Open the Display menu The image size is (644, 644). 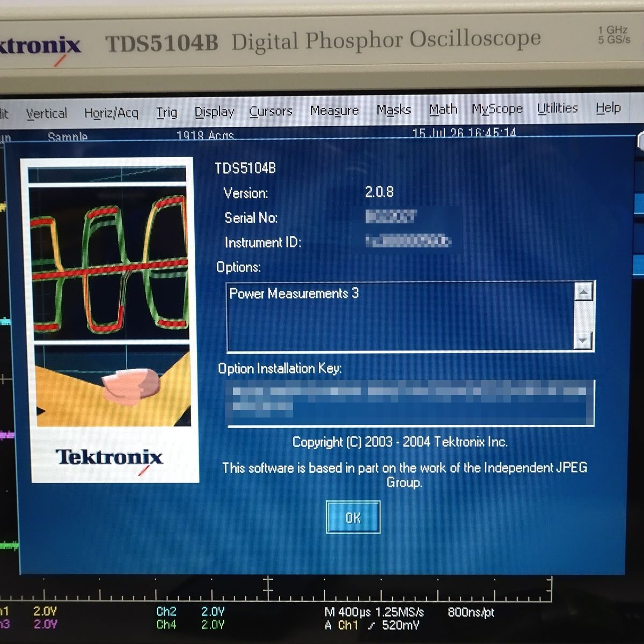point(214,112)
